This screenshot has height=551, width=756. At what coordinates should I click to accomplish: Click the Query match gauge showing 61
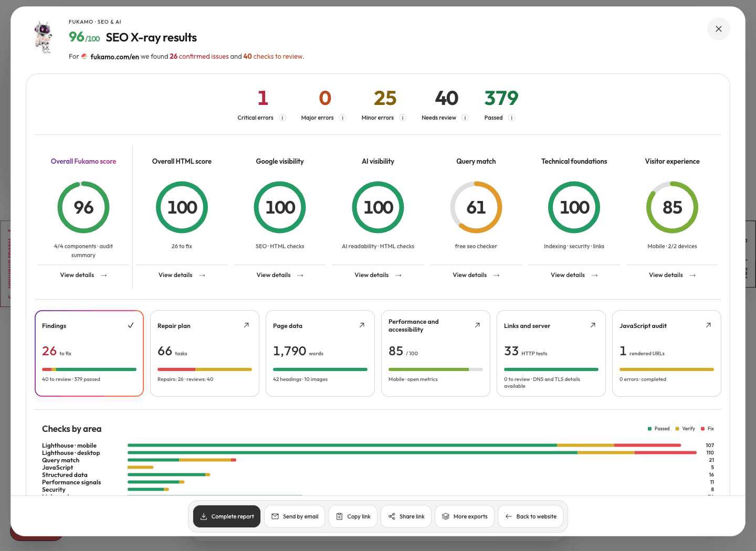tap(476, 207)
